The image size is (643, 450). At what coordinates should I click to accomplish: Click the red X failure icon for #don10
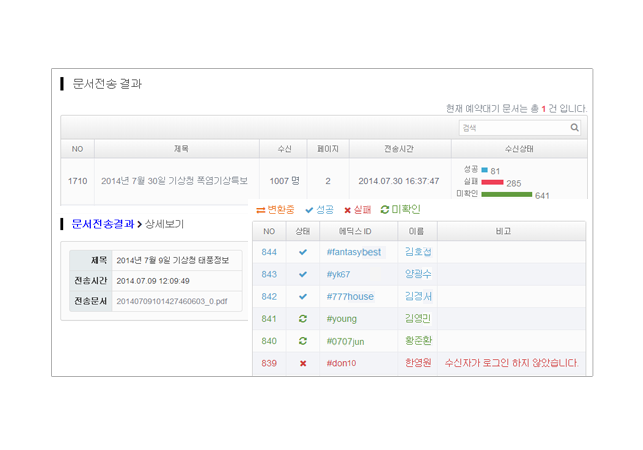pos(303,363)
